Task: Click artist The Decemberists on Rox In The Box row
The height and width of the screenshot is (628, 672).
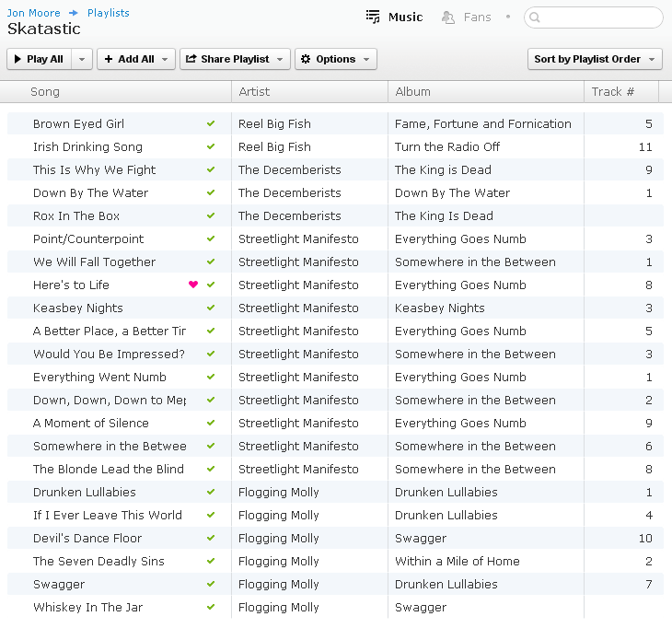Action: pyautogui.click(x=290, y=216)
